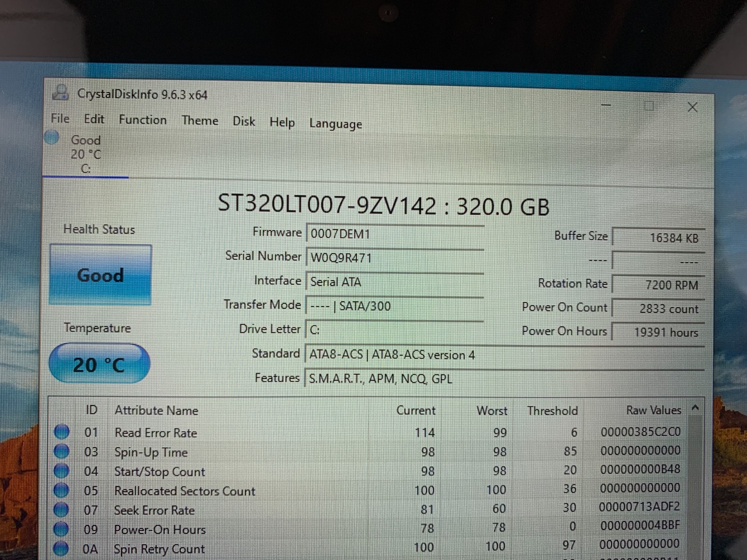The height and width of the screenshot is (560, 747).
Task: Click raw value 00000713ADF2
Action: (639, 506)
